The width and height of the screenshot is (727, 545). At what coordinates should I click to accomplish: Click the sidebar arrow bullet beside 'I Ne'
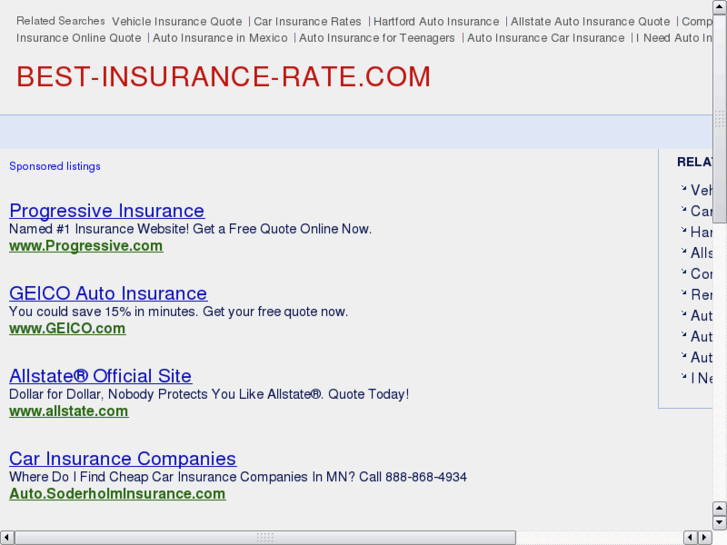pyautogui.click(x=683, y=376)
